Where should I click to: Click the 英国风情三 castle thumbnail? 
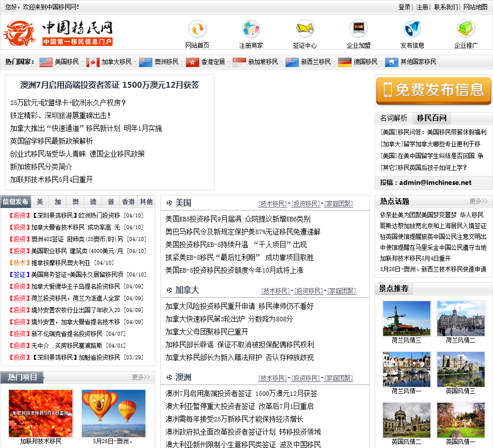[x=461, y=369]
